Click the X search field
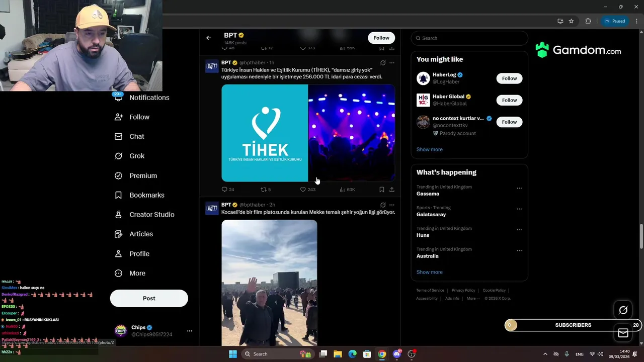The width and height of the screenshot is (644, 362). point(469,38)
